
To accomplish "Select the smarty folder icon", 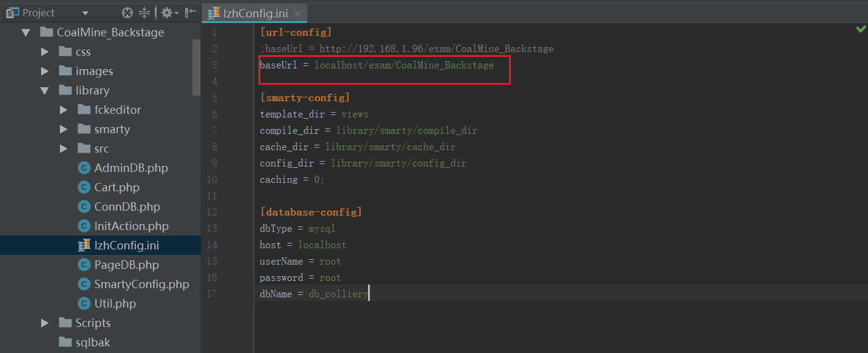I will click(x=84, y=129).
